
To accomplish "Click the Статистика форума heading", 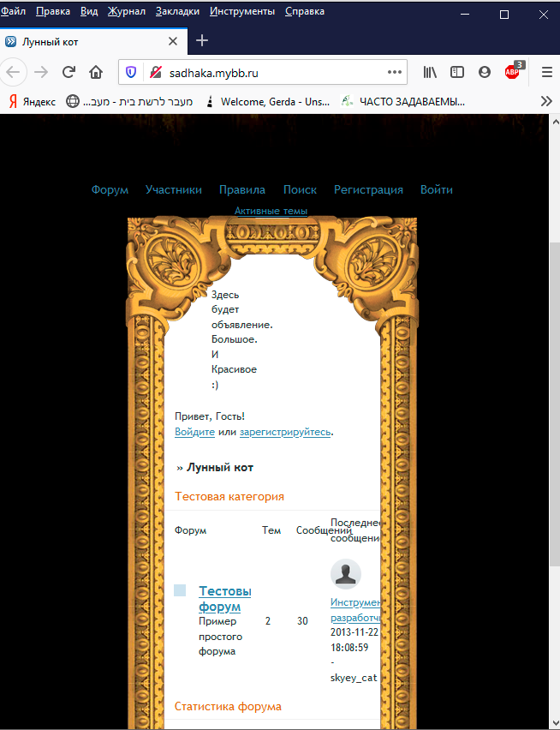I will click(228, 706).
